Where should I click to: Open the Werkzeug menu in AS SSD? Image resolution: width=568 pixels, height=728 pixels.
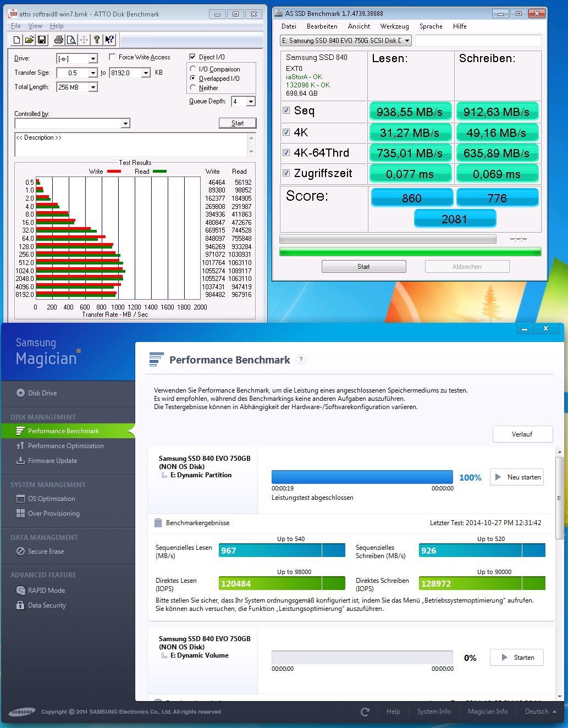394,26
